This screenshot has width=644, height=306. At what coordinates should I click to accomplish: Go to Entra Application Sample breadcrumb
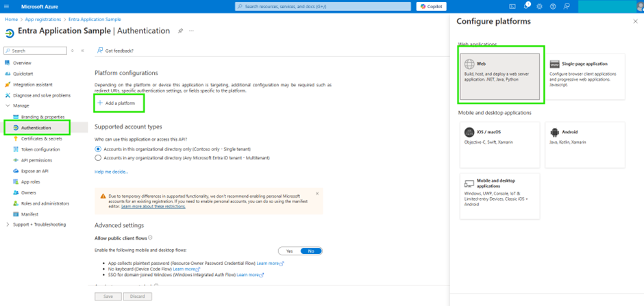(x=95, y=19)
